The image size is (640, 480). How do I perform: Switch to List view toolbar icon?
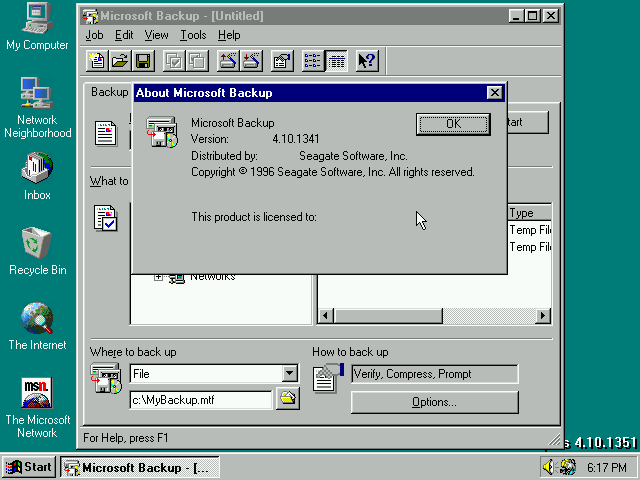313,61
